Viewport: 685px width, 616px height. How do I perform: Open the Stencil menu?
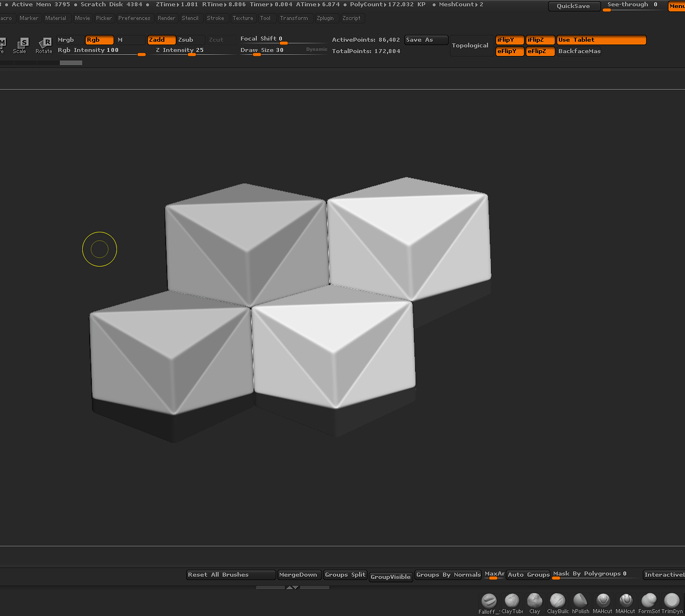click(x=190, y=18)
